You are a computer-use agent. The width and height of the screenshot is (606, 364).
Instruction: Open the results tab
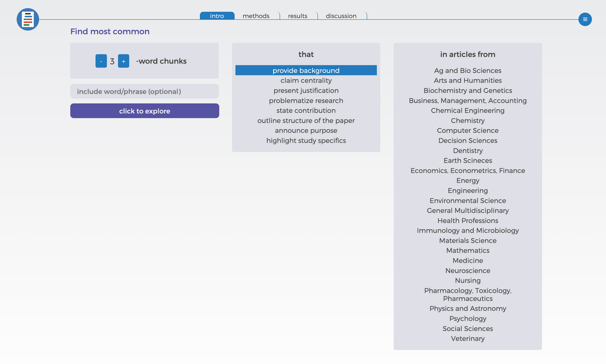pyautogui.click(x=298, y=16)
